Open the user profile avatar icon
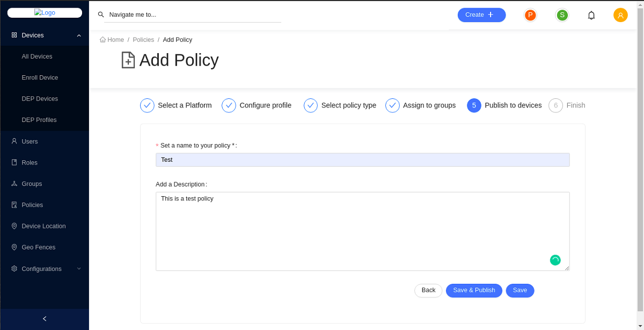 point(620,15)
